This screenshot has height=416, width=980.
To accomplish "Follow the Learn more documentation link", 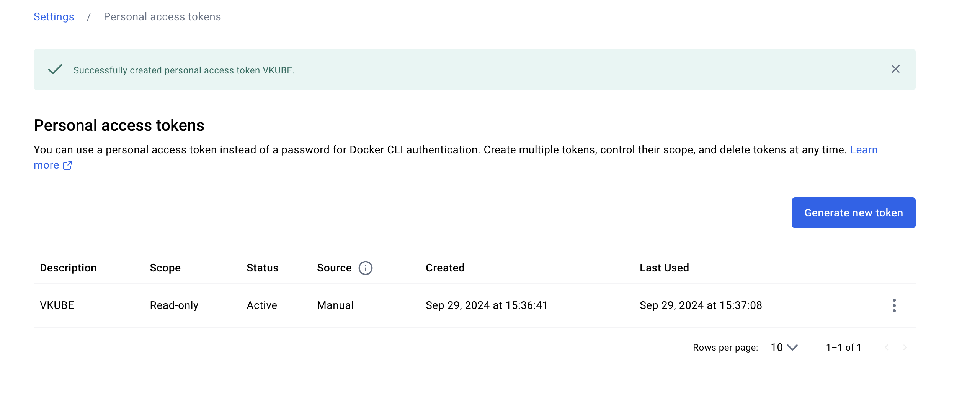I will 864,150.
